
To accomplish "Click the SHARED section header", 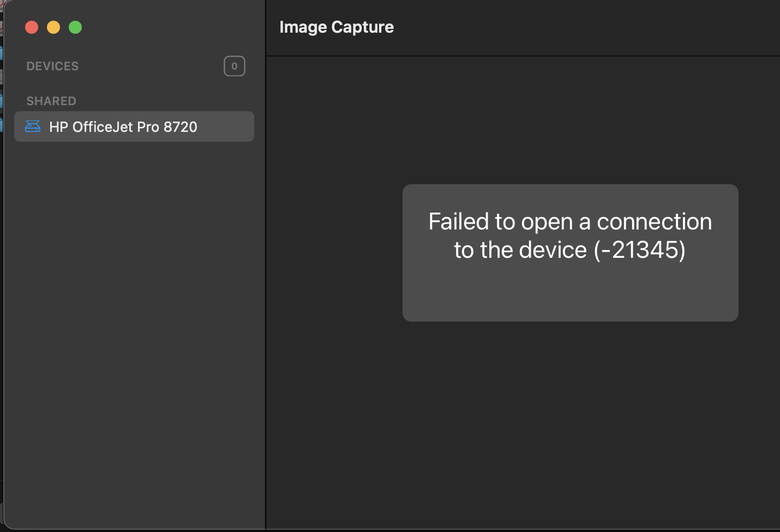I will [51, 101].
